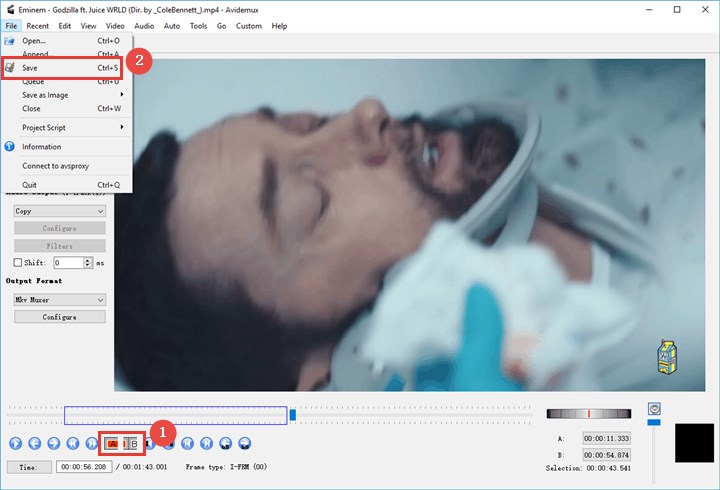Select Close in the File menu
This screenshot has width=720, height=490.
pos(67,109)
